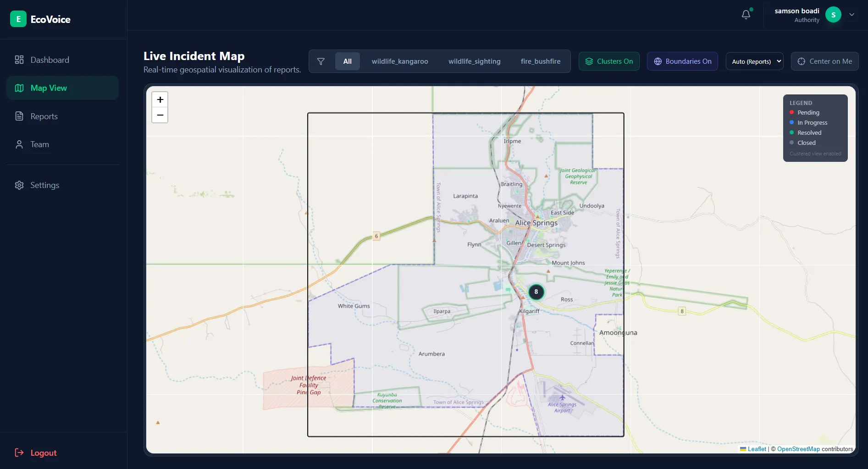Open the user avatar chevron
The width and height of the screenshot is (868, 469).
852,15
